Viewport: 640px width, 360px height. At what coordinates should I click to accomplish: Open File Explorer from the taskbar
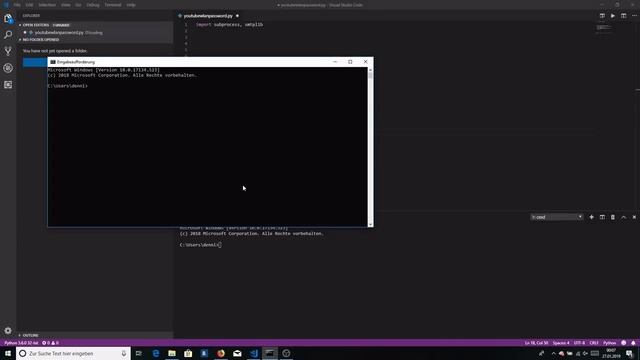click(x=172, y=353)
